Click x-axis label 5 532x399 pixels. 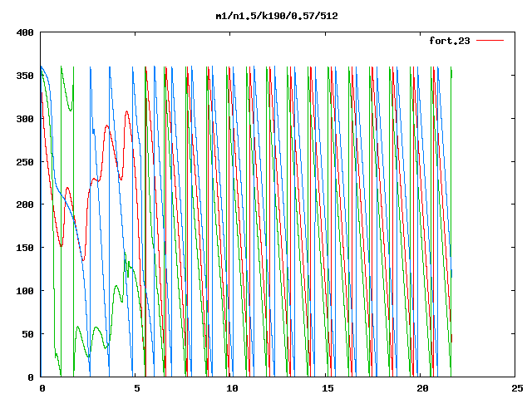(136, 388)
